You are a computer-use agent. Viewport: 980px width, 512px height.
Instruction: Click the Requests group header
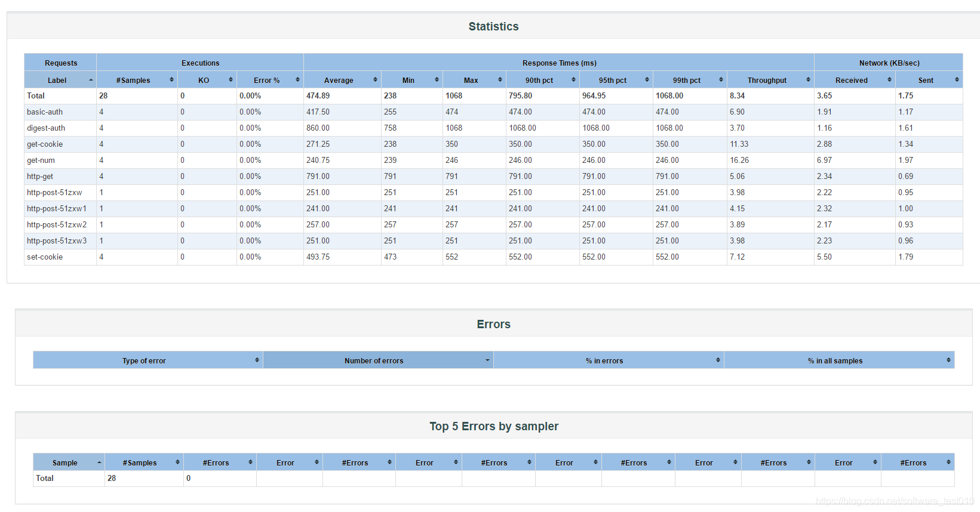pos(60,63)
